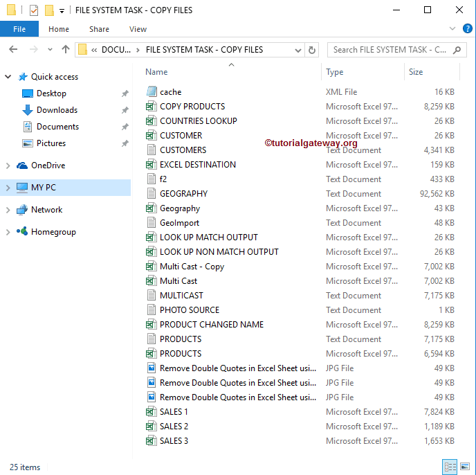Select the SALES 2 file name

(174, 427)
